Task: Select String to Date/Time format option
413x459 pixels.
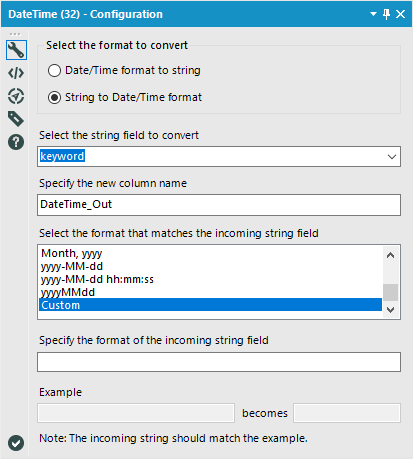Action: 125,97
